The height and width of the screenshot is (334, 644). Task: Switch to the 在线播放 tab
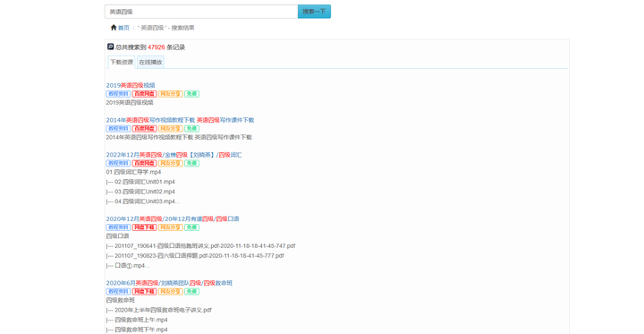click(151, 62)
